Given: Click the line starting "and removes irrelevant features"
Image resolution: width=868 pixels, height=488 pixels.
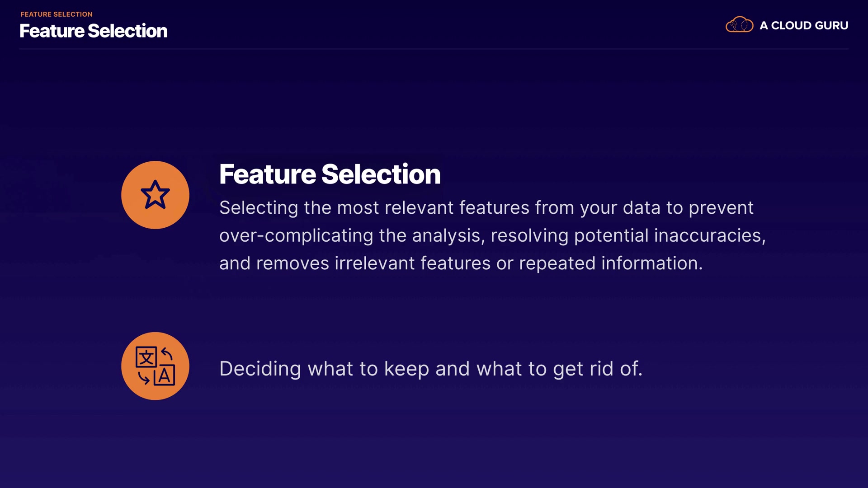Looking at the screenshot, I should [x=461, y=263].
